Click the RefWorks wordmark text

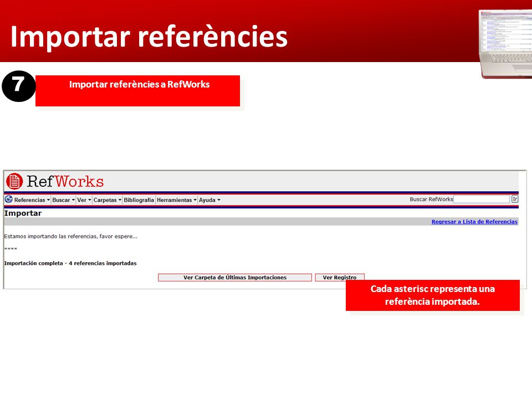pyautogui.click(x=65, y=182)
